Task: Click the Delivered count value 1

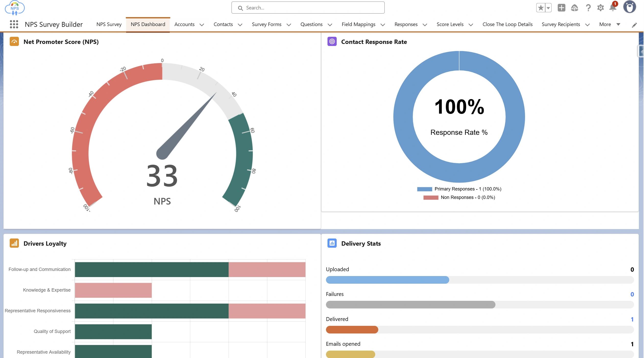Action: 632,319
